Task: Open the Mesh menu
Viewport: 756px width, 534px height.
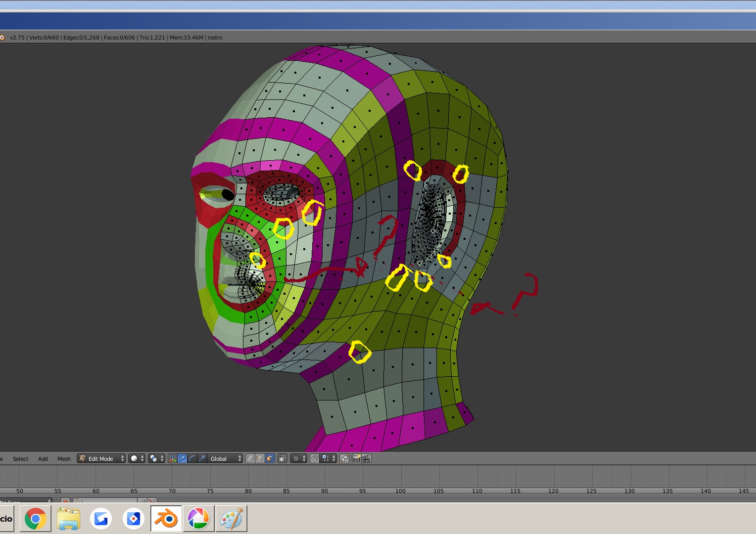Action: click(x=64, y=458)
